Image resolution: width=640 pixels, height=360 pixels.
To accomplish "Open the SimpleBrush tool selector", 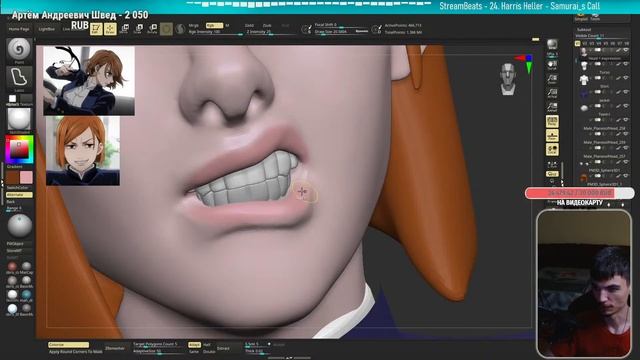I will click(x=581, y=18).
